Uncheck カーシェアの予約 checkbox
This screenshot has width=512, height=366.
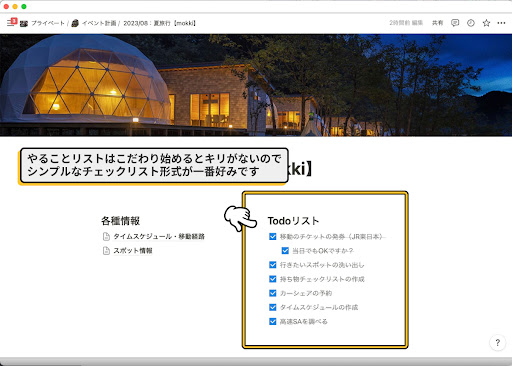(x=273, y=293)
